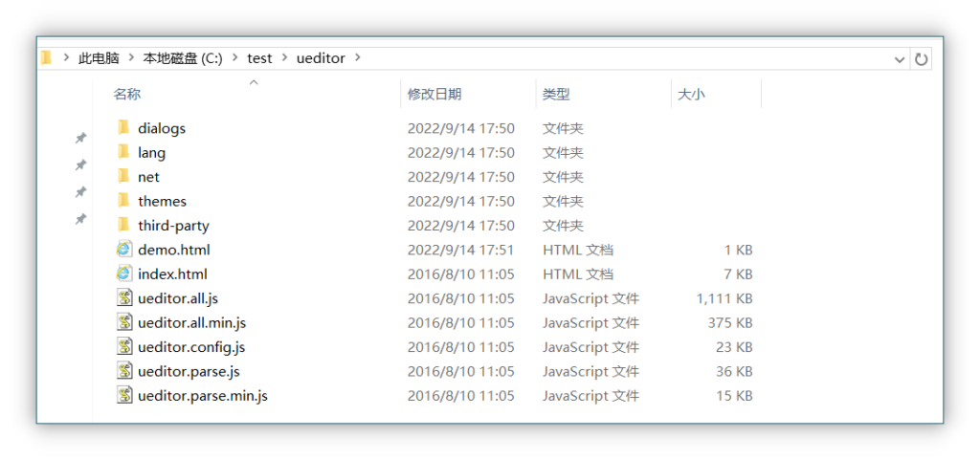
Task: Click the 23 KB size value
Action: (734, 347)
